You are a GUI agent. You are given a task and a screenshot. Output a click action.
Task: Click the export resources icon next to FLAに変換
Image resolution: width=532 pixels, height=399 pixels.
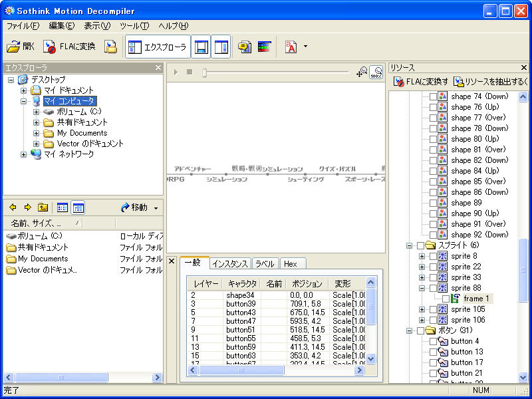[110, 47]
